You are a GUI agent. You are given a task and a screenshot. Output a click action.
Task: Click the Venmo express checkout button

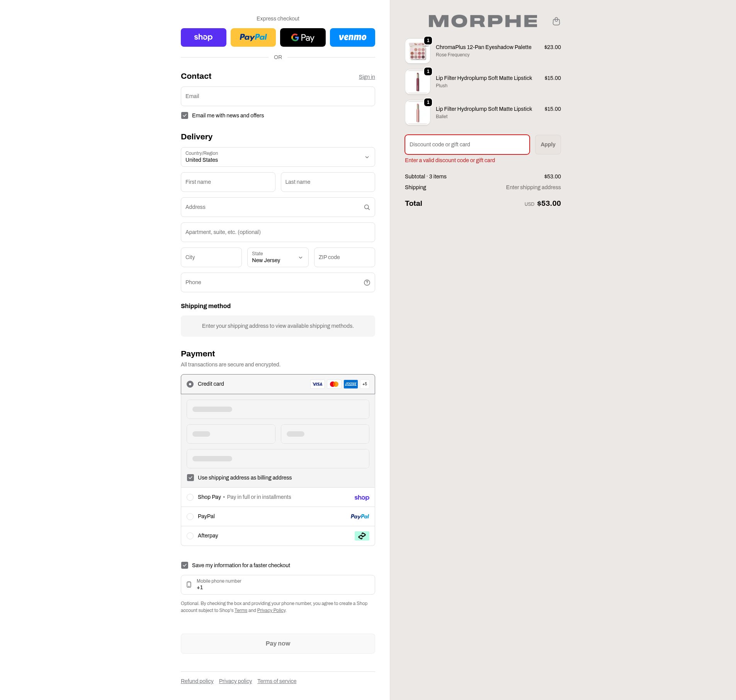click(352, 37)
